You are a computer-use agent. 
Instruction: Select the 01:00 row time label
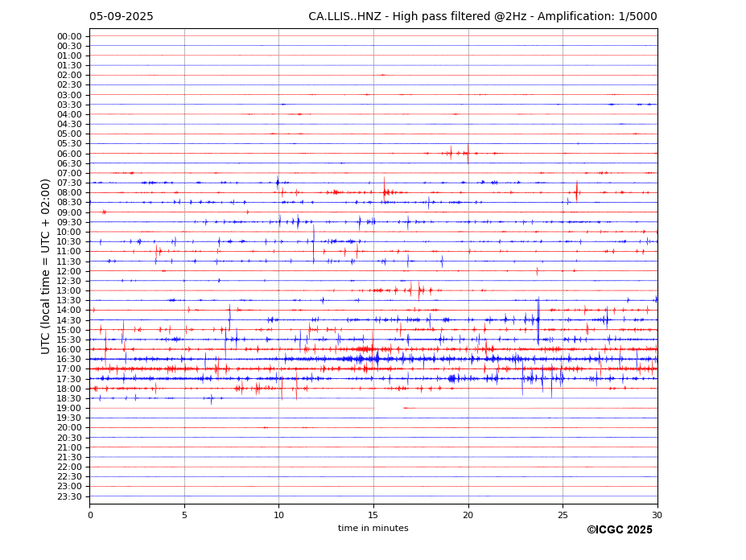tap(69, 56)
